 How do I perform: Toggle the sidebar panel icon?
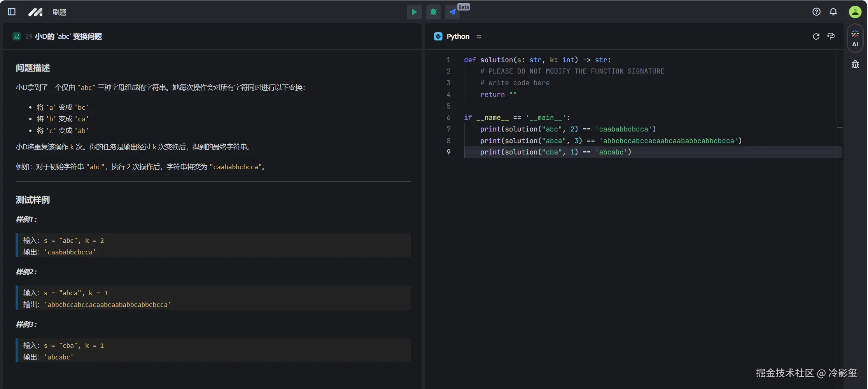pos(12,12)
